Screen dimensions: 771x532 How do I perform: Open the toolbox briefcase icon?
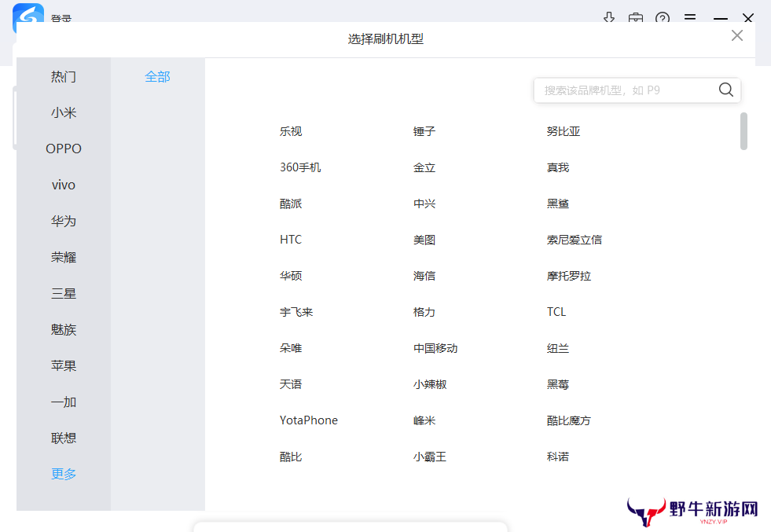click(635, 19)
